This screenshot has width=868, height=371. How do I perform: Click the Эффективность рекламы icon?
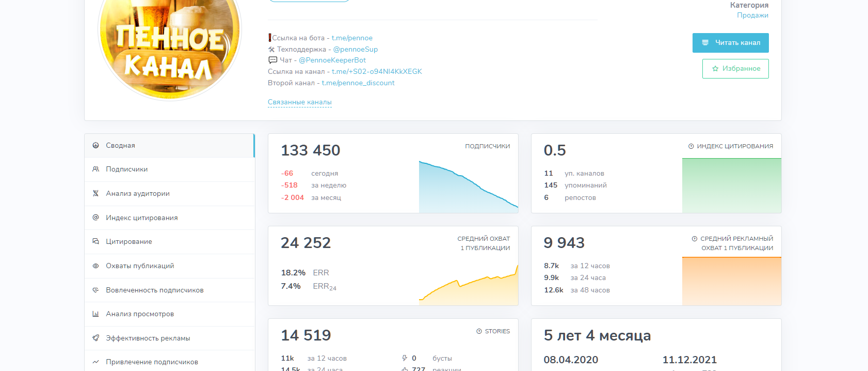95,338
